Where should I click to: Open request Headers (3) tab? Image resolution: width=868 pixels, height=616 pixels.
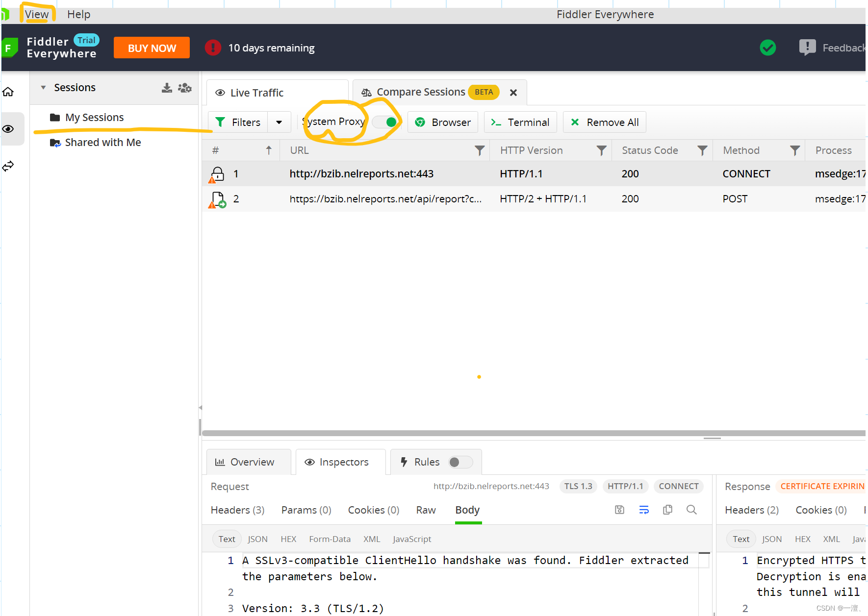point(237,510)
